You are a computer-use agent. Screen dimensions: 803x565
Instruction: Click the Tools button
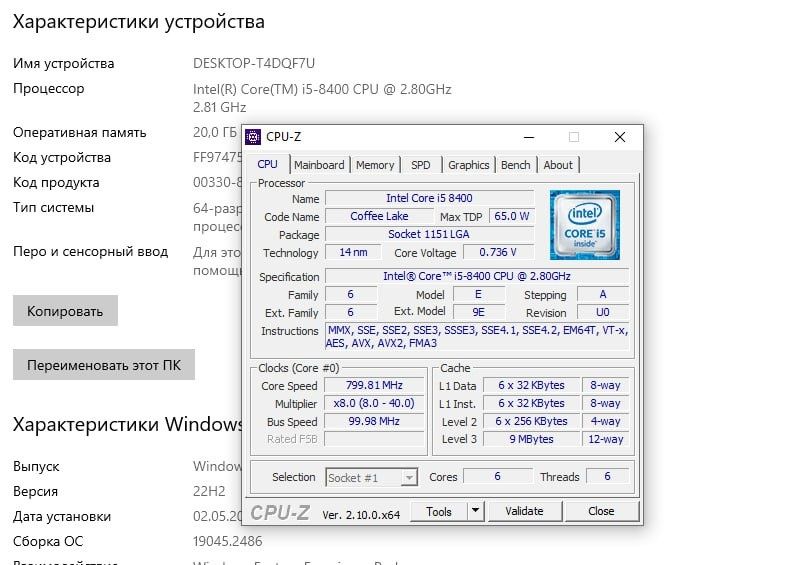point(439,511)
